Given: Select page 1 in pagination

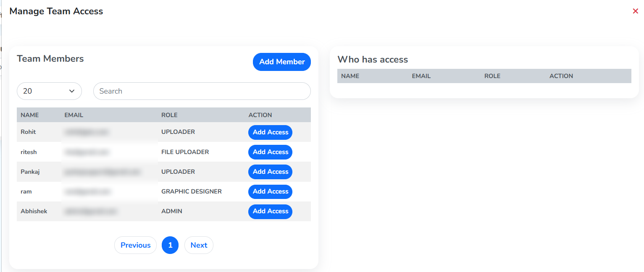Looking at the screenshot, I should click(170, 245).
